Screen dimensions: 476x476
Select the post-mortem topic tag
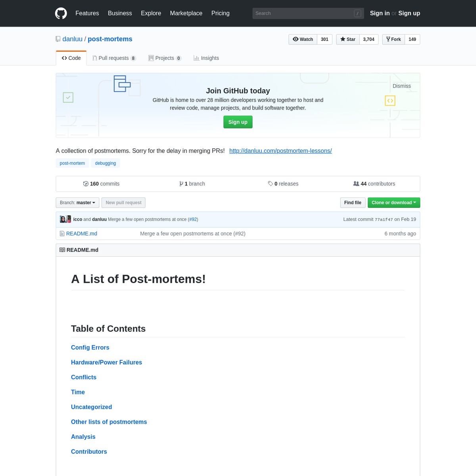tap(72, 163)
